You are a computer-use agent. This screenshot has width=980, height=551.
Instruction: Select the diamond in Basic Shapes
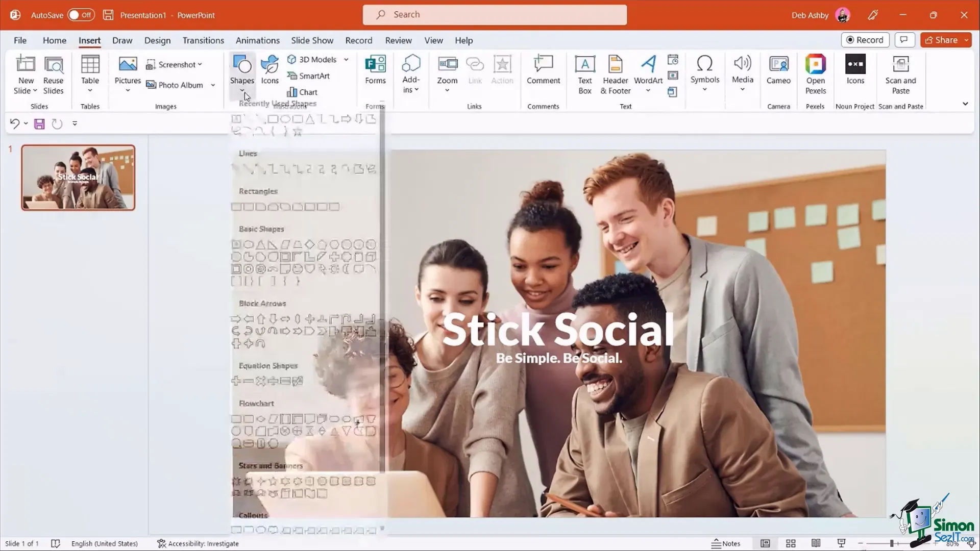[x=309, y=244]
